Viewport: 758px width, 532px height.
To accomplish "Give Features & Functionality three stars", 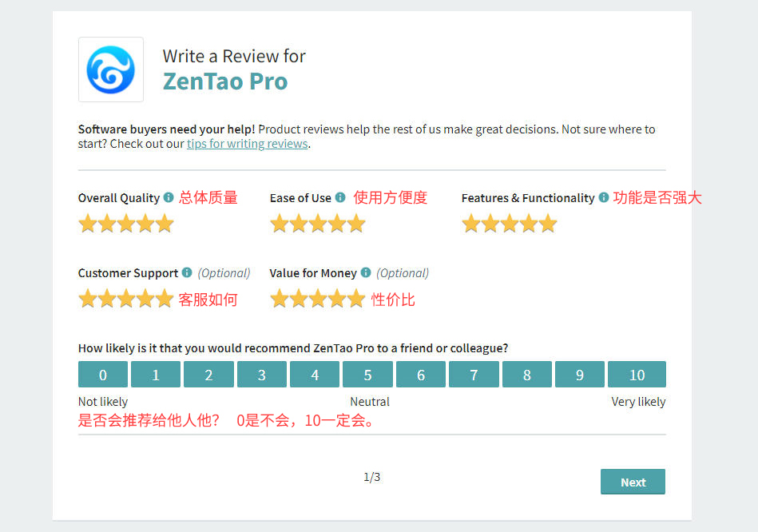I will [510, 224].
